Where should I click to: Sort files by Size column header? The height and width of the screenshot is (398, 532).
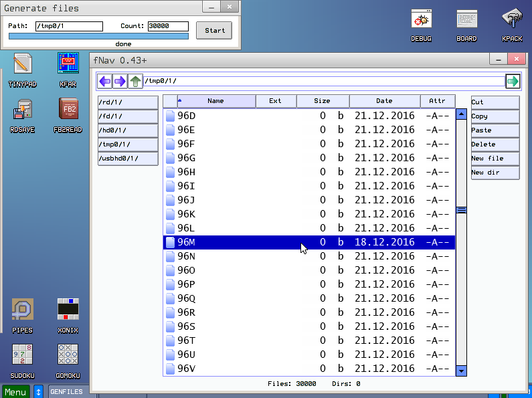322,101
